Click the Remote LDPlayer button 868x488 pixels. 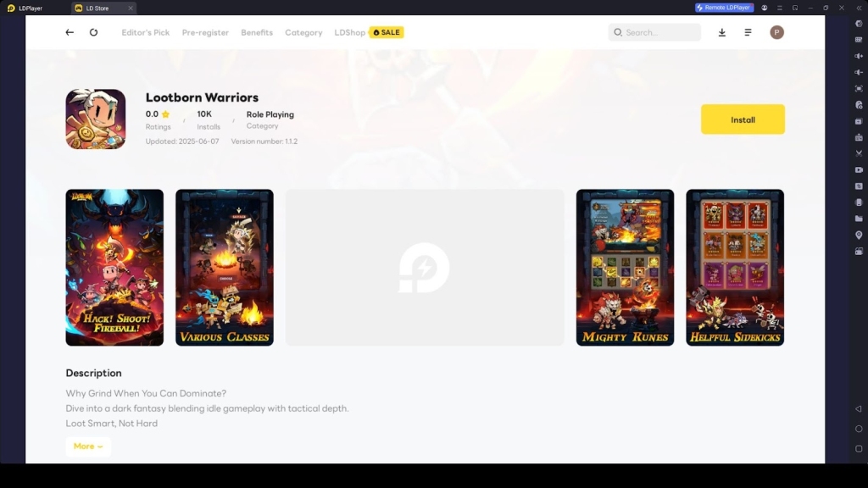point(724,8)
